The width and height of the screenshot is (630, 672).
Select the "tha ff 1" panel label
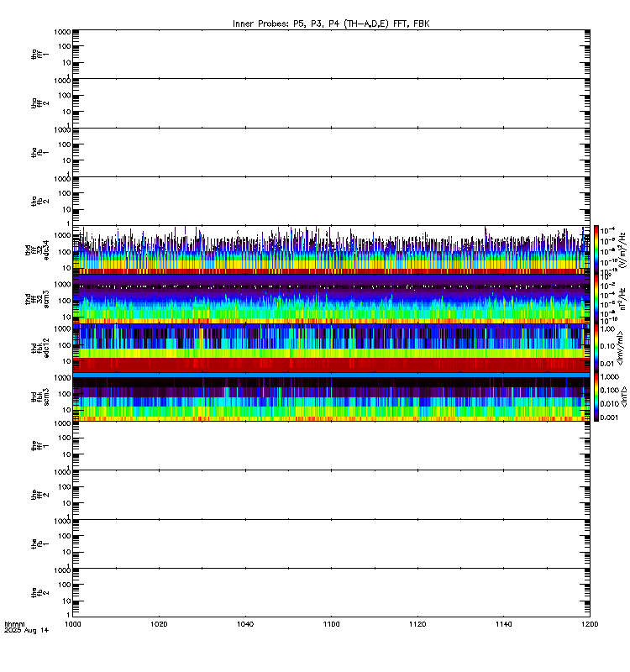(x=39, y=54)
